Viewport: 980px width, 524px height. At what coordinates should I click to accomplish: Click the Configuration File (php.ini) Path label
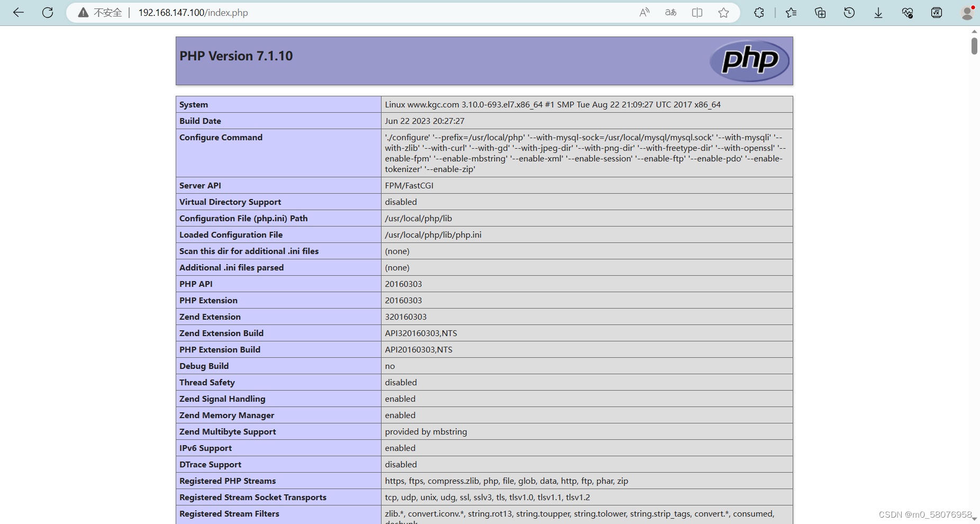pos(243,219)
